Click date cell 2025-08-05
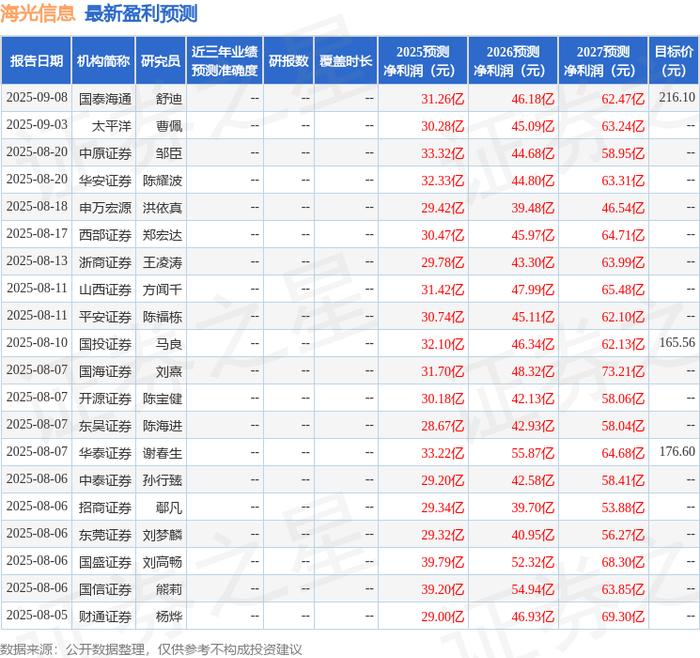 (x=37, y=615)
